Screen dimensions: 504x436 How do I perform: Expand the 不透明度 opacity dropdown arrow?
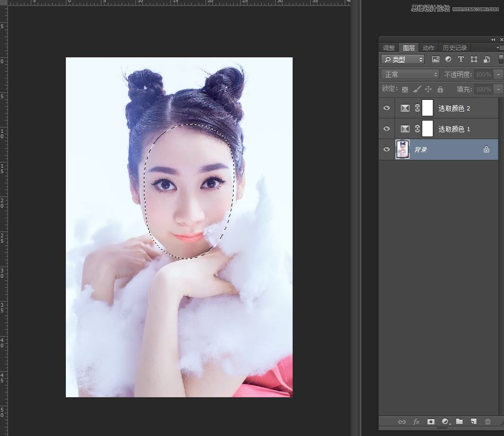point(498,74)
